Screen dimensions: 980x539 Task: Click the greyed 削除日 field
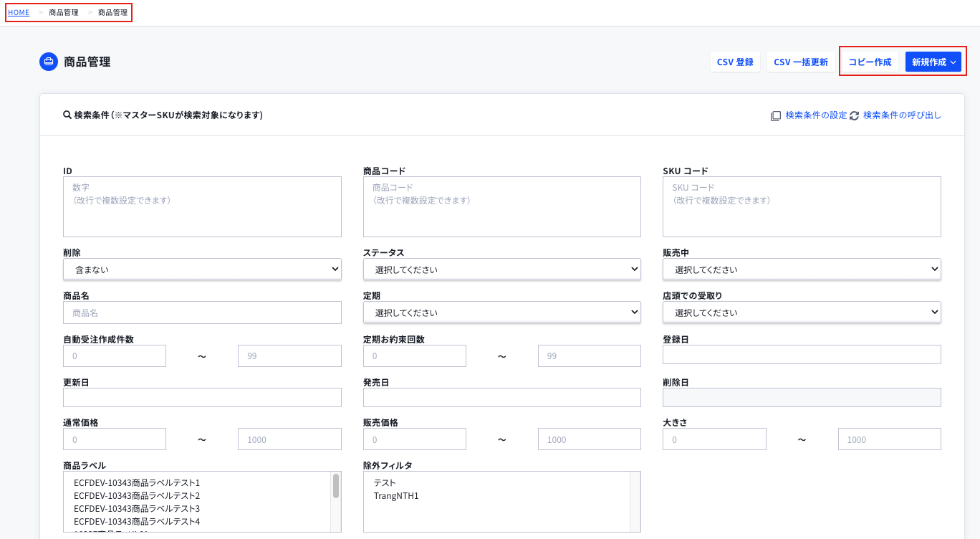pyautogui.click(x=802, y=398)
